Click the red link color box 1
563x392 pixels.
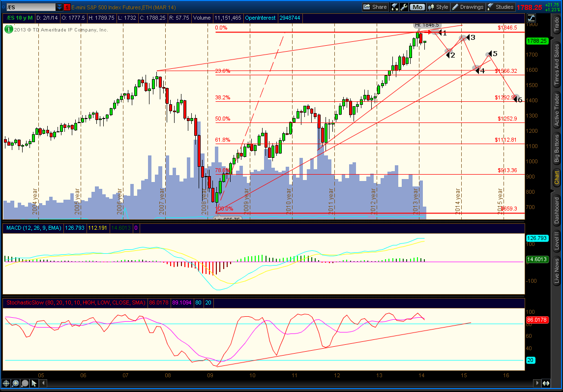pos(67,7)
